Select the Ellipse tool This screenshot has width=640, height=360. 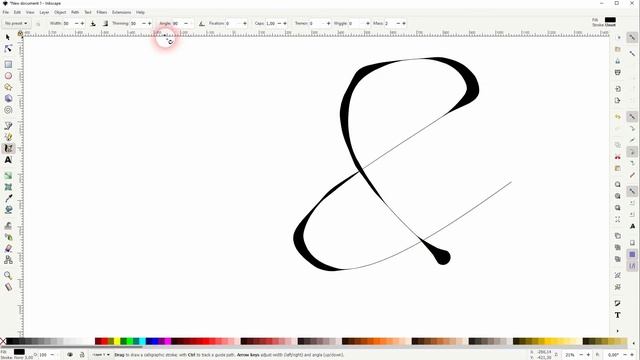click(8, 76)
